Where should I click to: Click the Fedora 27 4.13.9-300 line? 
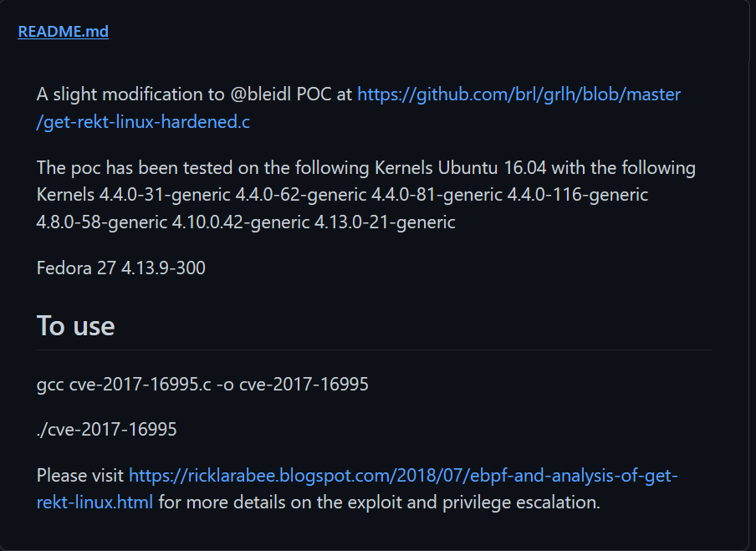tap(121, 268)
